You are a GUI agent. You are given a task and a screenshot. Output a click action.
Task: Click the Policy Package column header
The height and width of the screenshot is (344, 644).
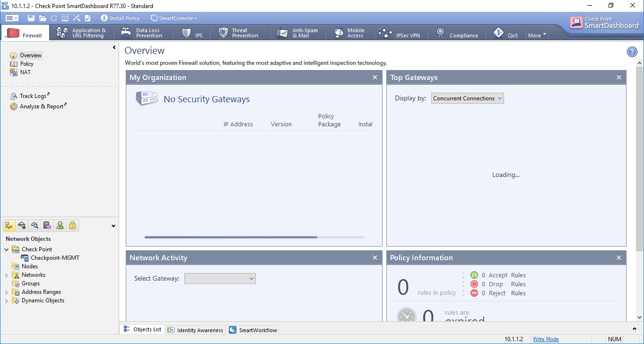tap(330, 120)
